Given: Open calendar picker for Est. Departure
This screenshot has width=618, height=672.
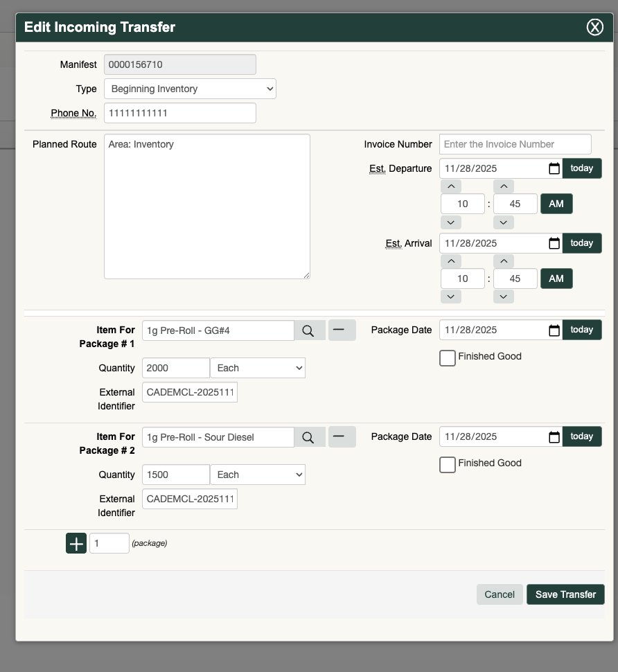Looking at the screenshot, I should pos(554,168).
